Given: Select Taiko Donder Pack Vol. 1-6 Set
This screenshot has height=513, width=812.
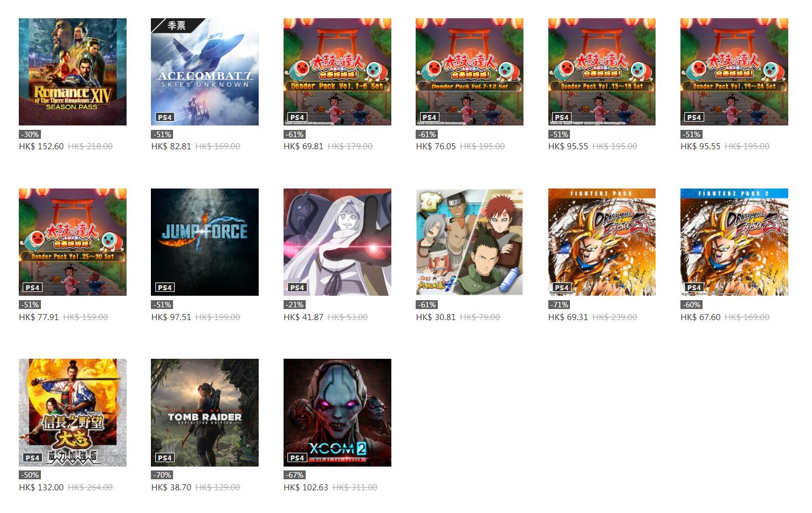Looking at the screenshot, I should (337, 72).
